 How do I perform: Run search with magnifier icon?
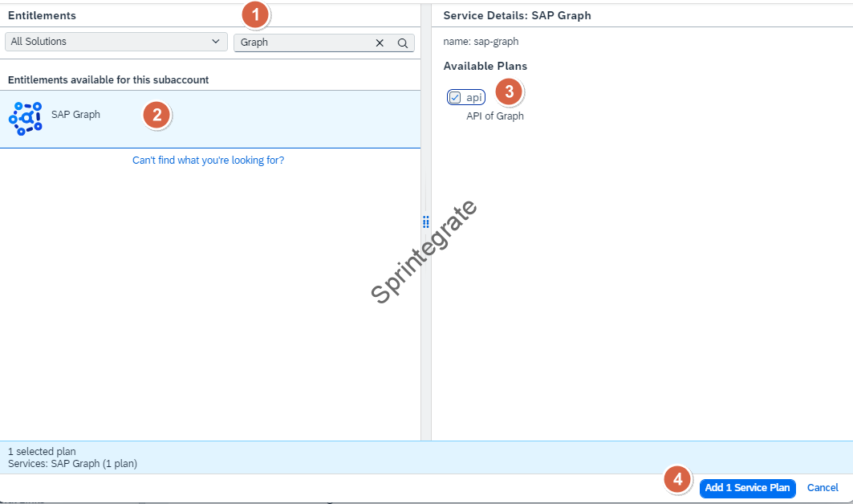click(403, 43)
